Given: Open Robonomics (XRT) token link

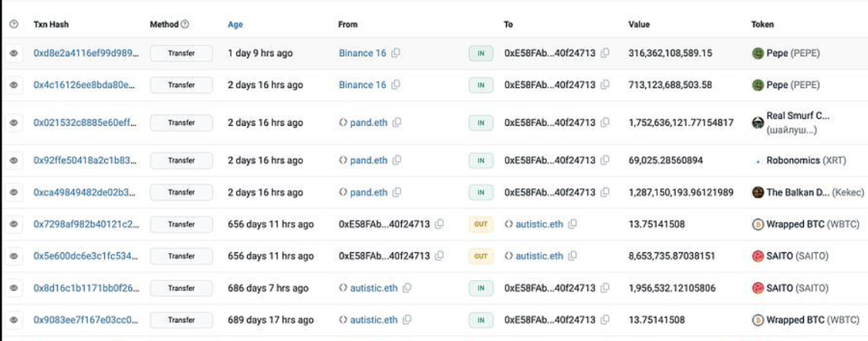Looking at the screenshot, I should [806, 160].
